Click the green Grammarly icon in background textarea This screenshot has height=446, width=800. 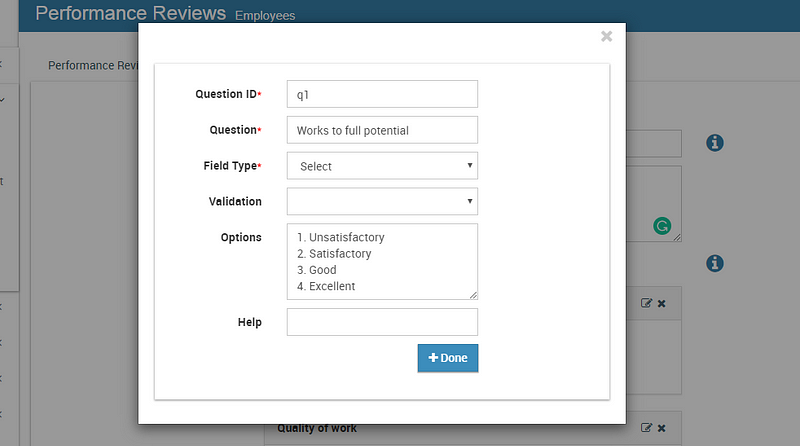click(662, 226)
